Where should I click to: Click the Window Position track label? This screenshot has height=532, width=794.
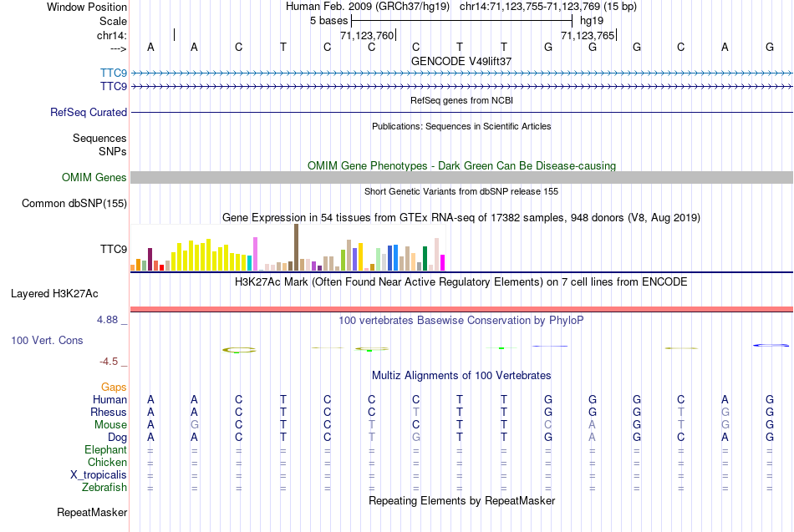(x=87, y=7)
